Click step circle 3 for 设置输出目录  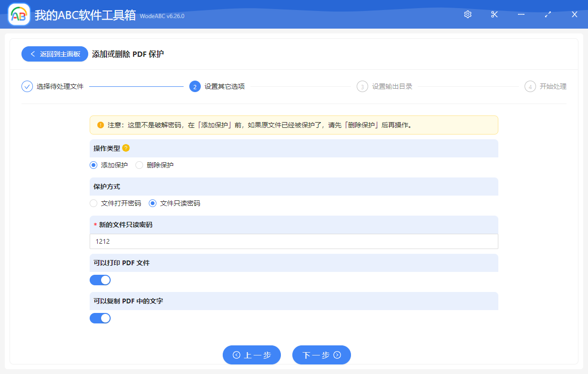pos(362,86)
